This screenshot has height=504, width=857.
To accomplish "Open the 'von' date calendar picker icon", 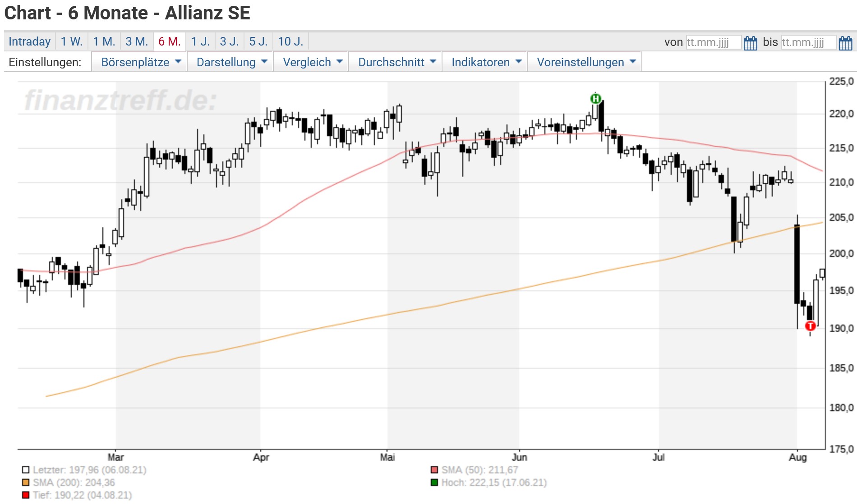I will [750, 43].
